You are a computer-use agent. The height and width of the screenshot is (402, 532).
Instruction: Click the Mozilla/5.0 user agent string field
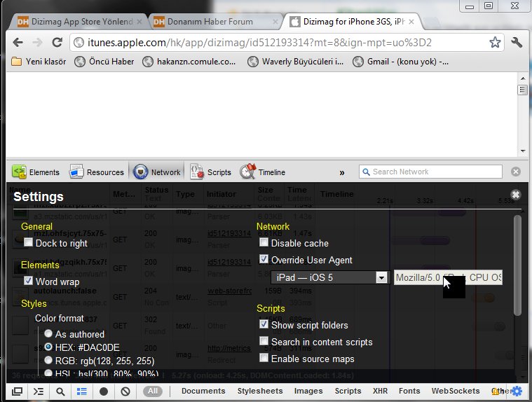(448, 277)
